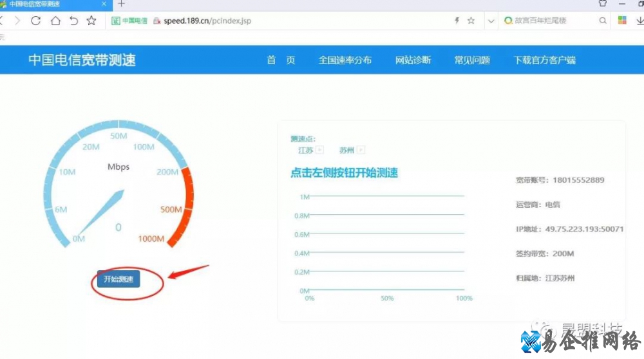Screen dimensions: 644x359
Task: Close the 中国电信宽带测速 tab
Action: click(104, 4)
